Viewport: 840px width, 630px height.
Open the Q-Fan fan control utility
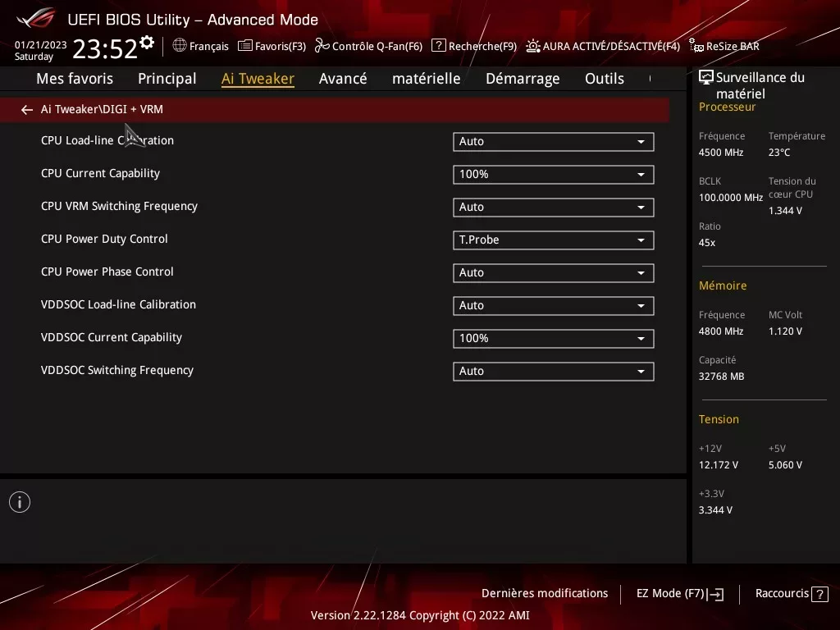(368, 46)
